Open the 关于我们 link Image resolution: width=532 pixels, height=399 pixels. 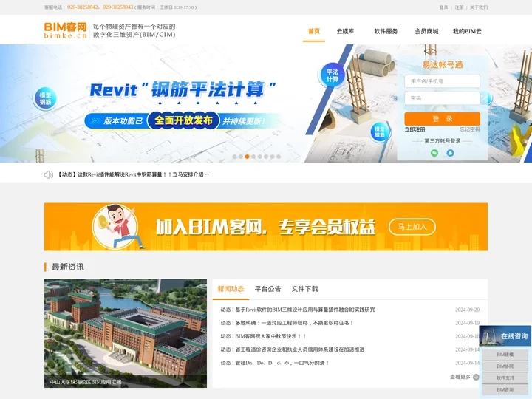point(479,7)
